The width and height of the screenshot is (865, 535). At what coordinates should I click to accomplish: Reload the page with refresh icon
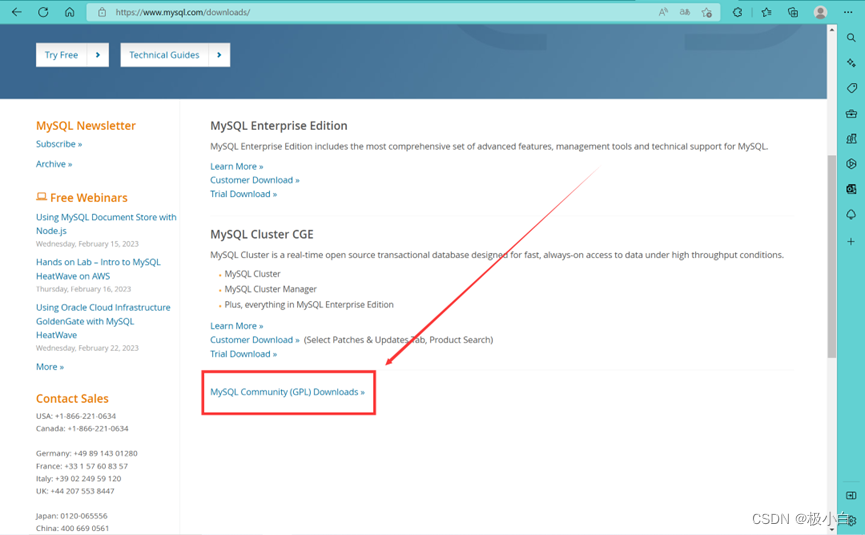[x=43, y=12]
